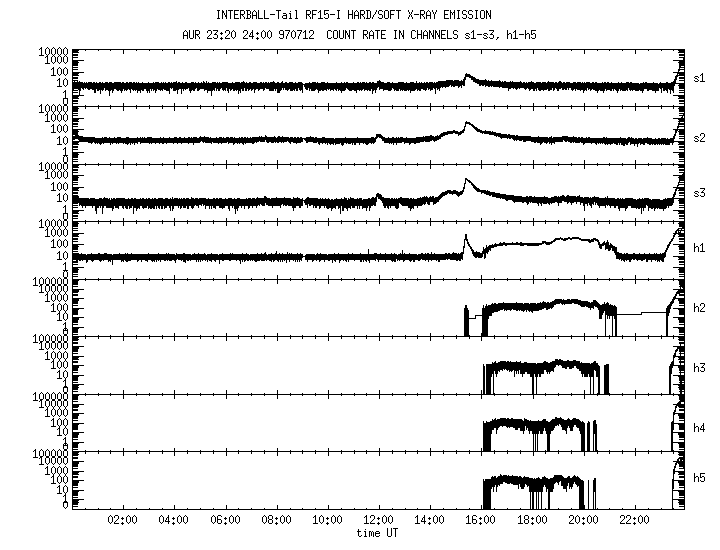Viewport: 720px width, 550px height.
Task: Click the 10:00 time axis tick label
Action: point(328,521)
